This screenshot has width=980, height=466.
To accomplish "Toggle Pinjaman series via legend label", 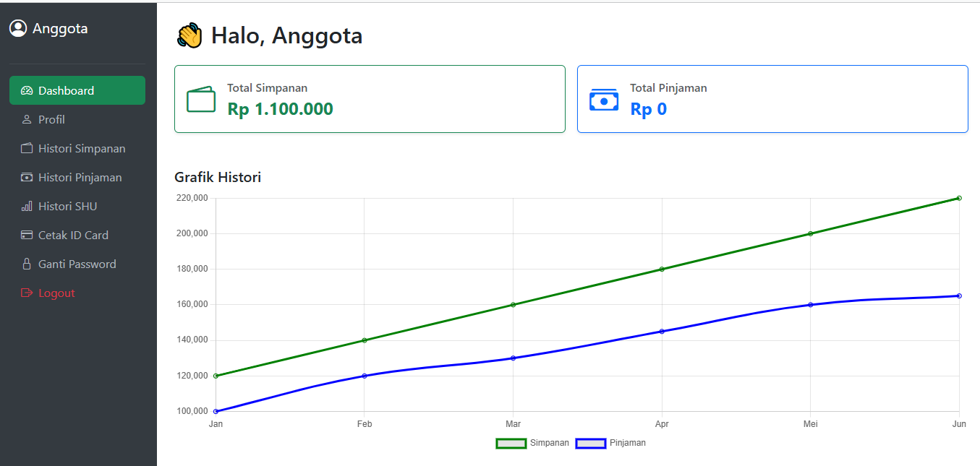I will [x=627, y=443].
